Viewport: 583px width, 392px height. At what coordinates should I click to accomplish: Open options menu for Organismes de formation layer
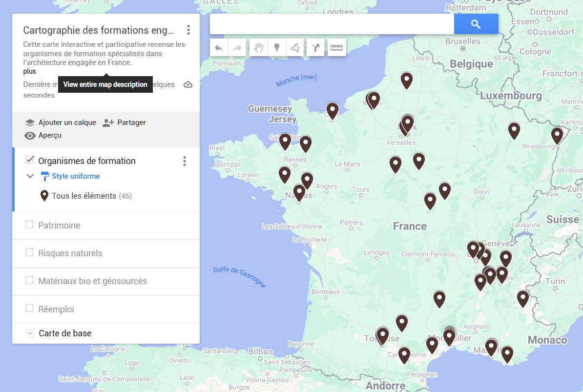[185, 161]
